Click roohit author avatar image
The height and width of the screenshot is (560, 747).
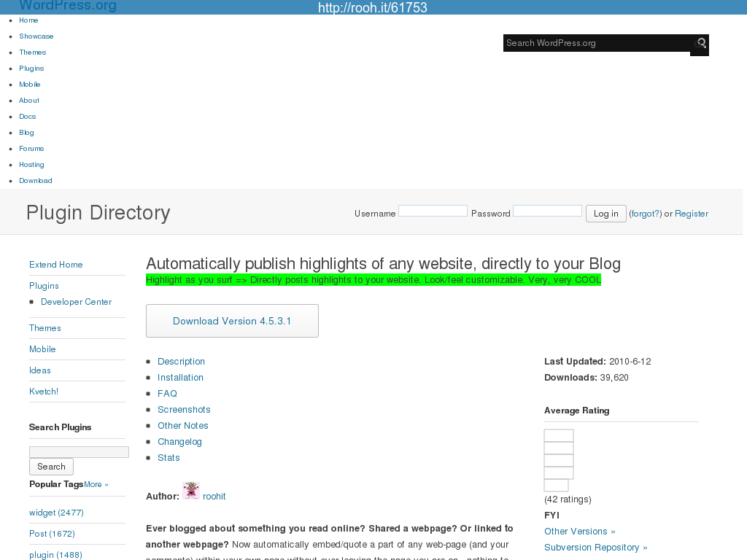pyautogui.click(x=191, y=490)
